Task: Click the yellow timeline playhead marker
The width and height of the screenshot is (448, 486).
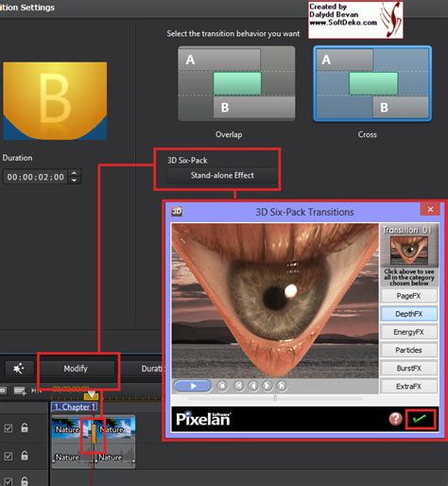Action: [x=92, y=395]
